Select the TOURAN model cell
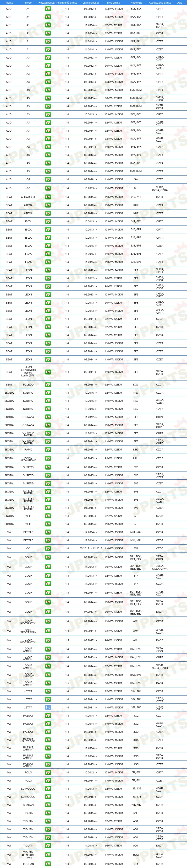187x868 pixels. [28, 864]
